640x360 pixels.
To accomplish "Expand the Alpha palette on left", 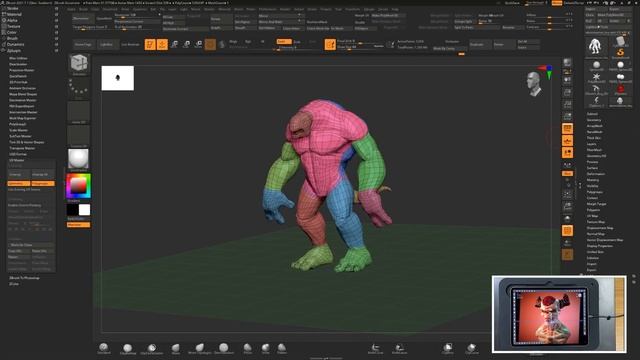I will (12, 20).
